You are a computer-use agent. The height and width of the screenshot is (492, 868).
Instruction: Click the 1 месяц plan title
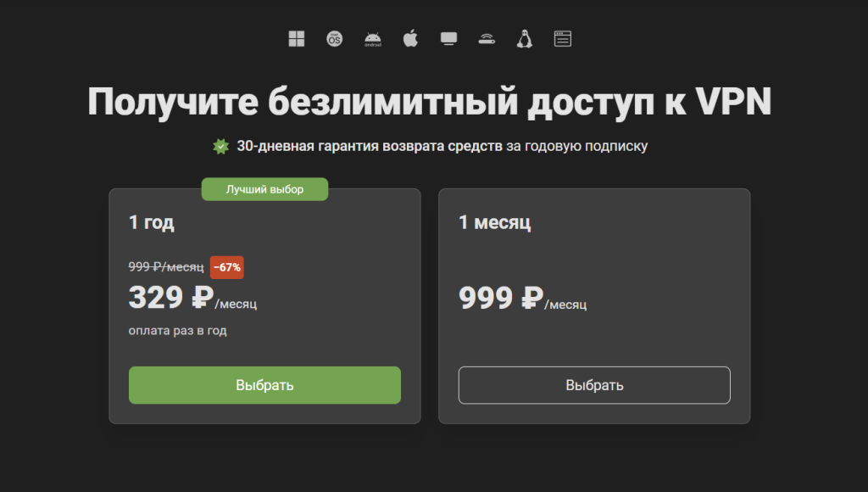pyautogui.click(x=494, y=222)
